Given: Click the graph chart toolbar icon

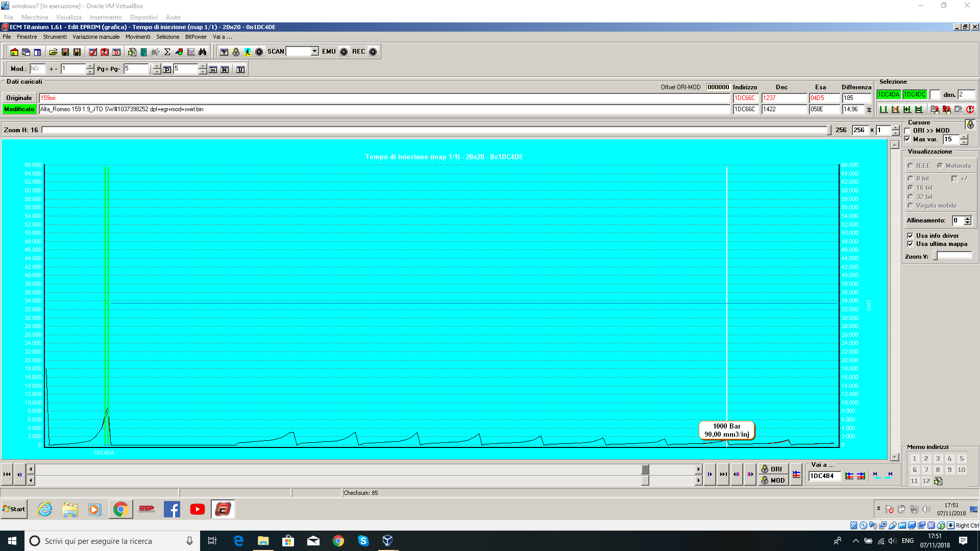Looking at the screenshot, I should [x=191, y=52].
